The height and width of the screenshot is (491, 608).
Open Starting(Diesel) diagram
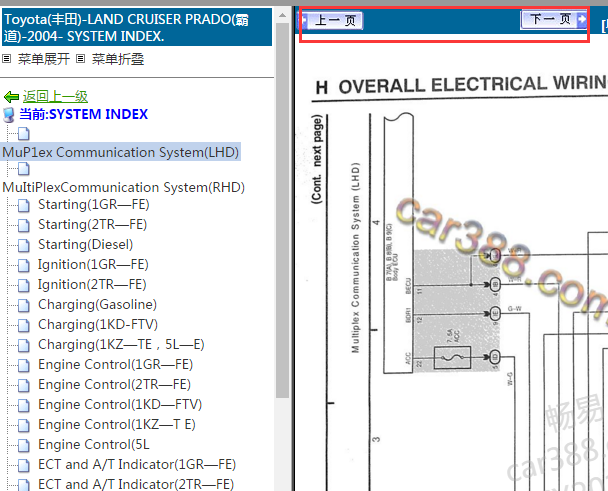click(86, 244)
